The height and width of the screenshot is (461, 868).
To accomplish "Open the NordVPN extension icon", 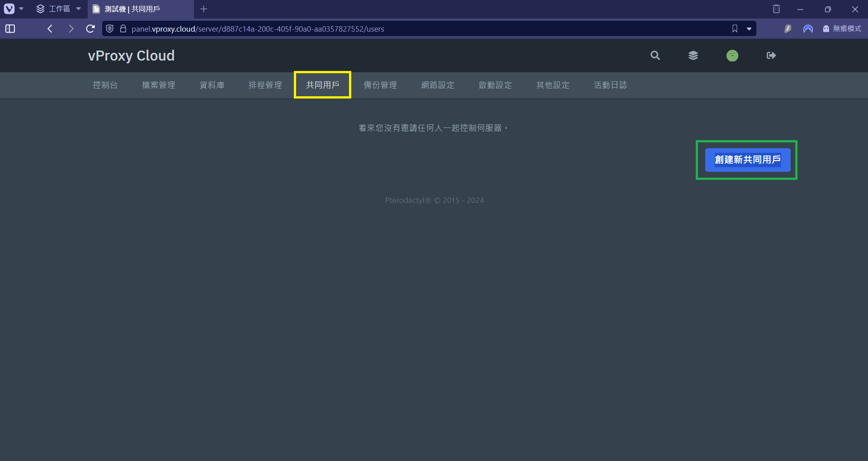I will (808, 28).
